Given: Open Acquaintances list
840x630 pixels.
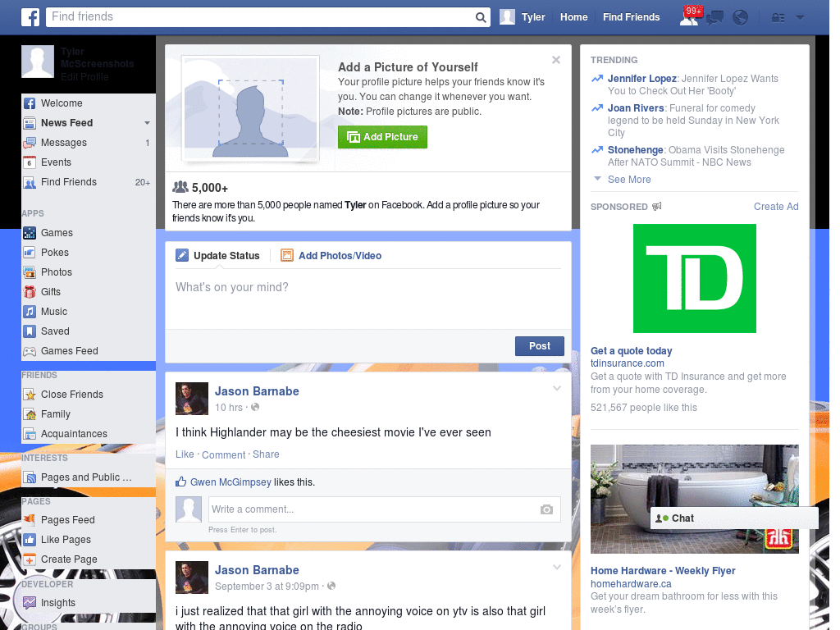Looking at the screenshot, I should [89, 434].
